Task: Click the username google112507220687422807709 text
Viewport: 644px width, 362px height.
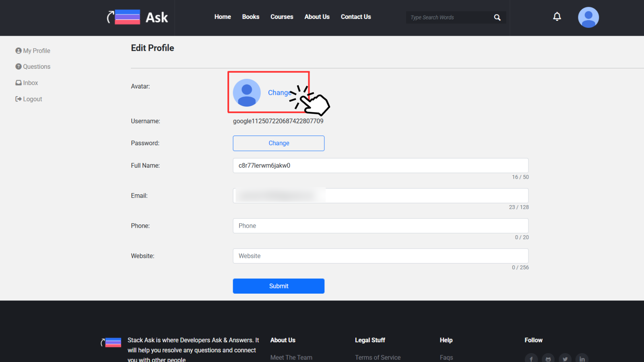Action: coord(278,121)
